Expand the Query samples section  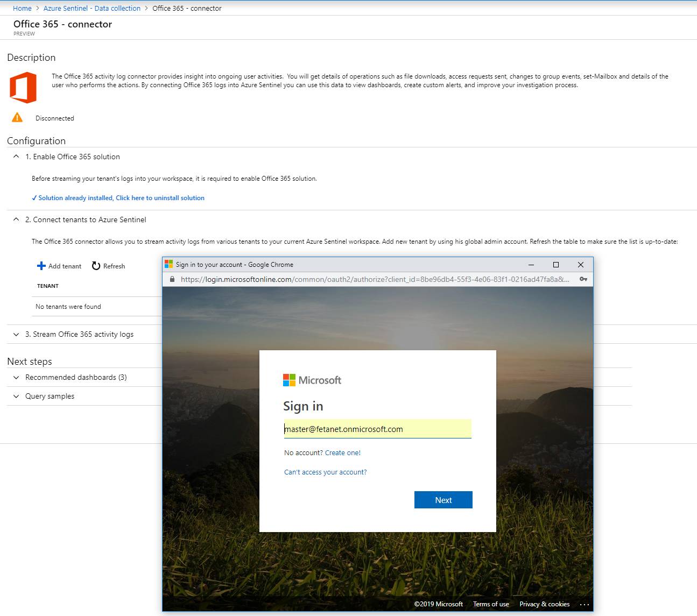tap(16, 396)
